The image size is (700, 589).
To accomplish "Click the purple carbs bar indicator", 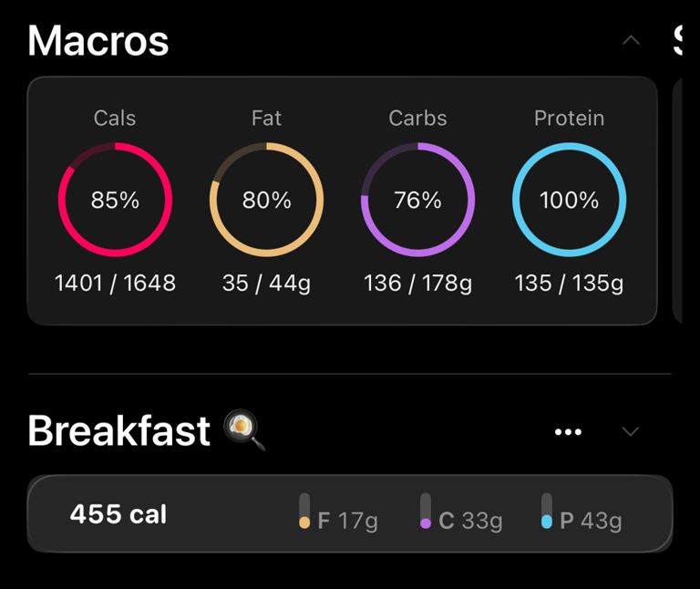I will [x=426, y=511].
